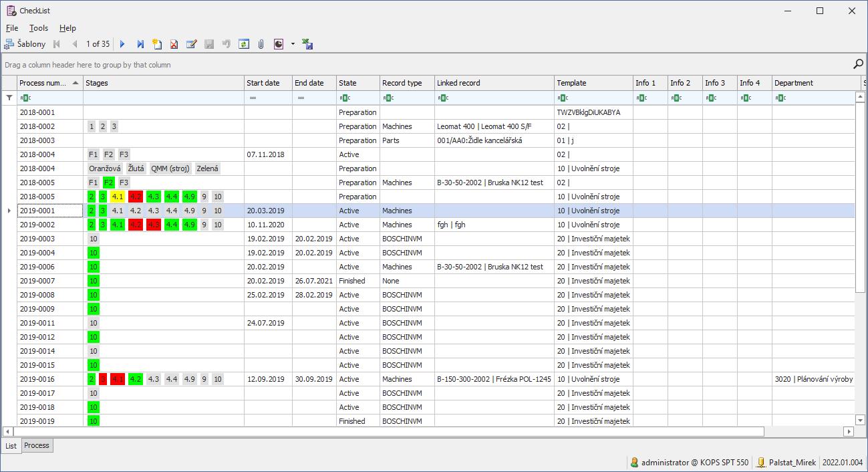Click red stage 4.2 in row 2019-0002
868x472 pixels.
pos(136,225)
